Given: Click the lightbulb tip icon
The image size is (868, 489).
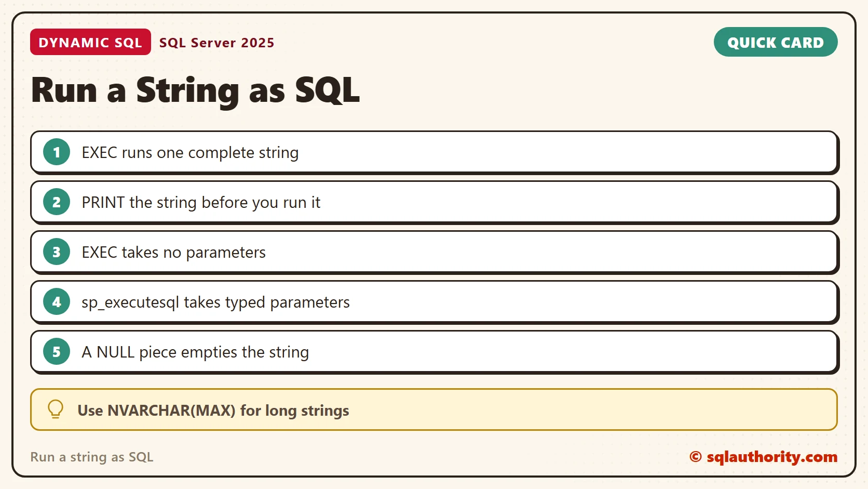Looking at the screenshot, I should coord(56,409).
